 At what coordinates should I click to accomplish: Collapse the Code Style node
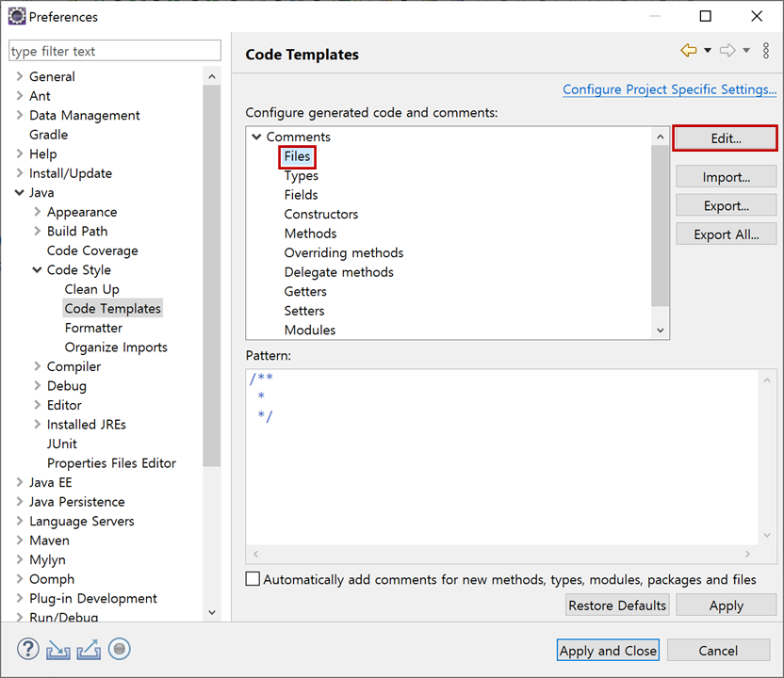click(37, 270)
